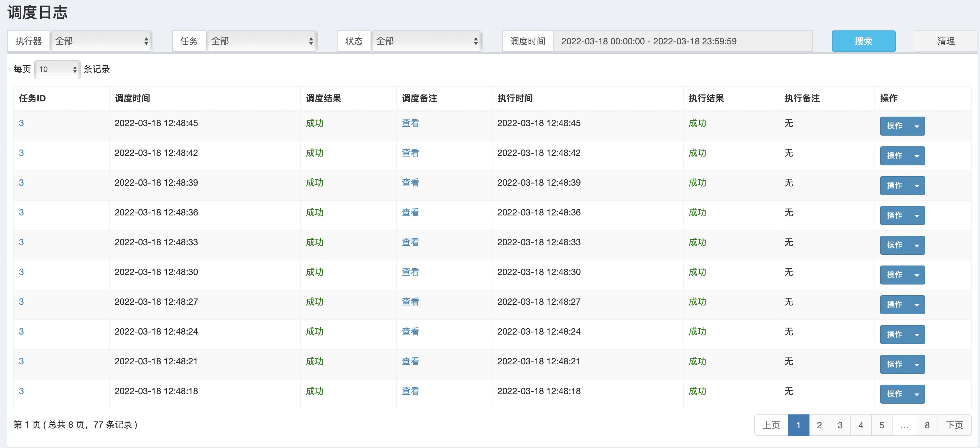This screenshot has width=980, height=448.
Task: Jump to last page 8
Action: click(927, 425)
